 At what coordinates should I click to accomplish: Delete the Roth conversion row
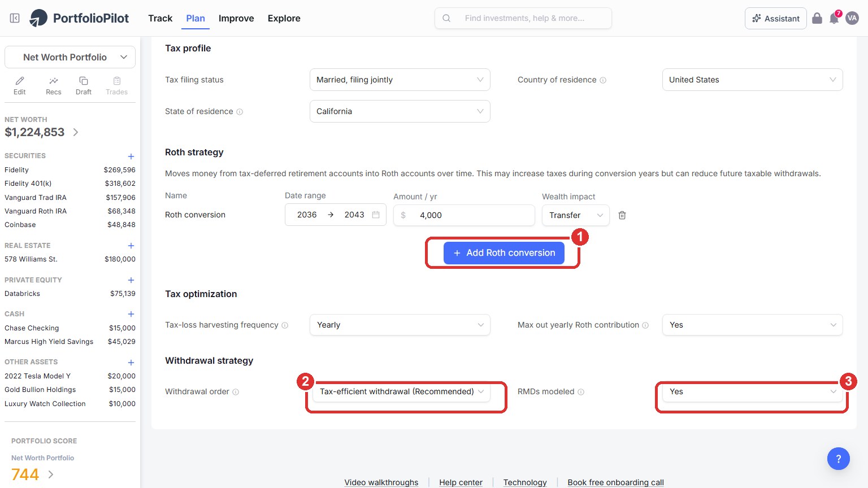622,215
